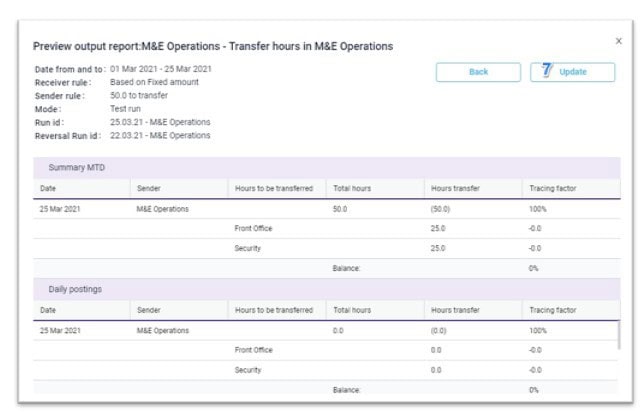
Task: Click the Update button
Action: tap(572, 72)
